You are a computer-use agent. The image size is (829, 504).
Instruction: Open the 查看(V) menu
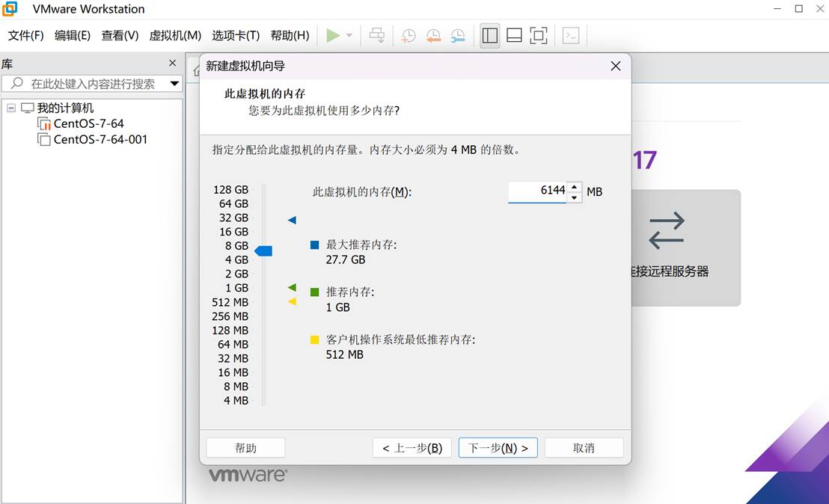[x=120, y=35]
